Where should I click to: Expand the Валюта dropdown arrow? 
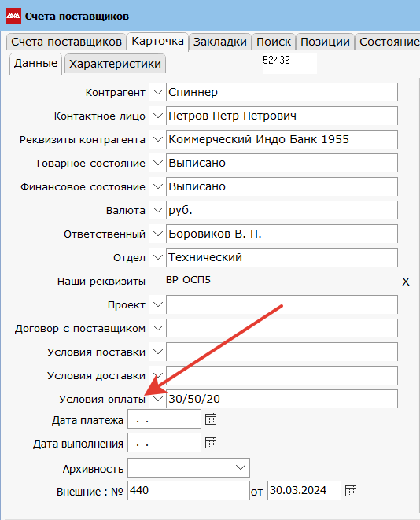click(x=158, y=210)
